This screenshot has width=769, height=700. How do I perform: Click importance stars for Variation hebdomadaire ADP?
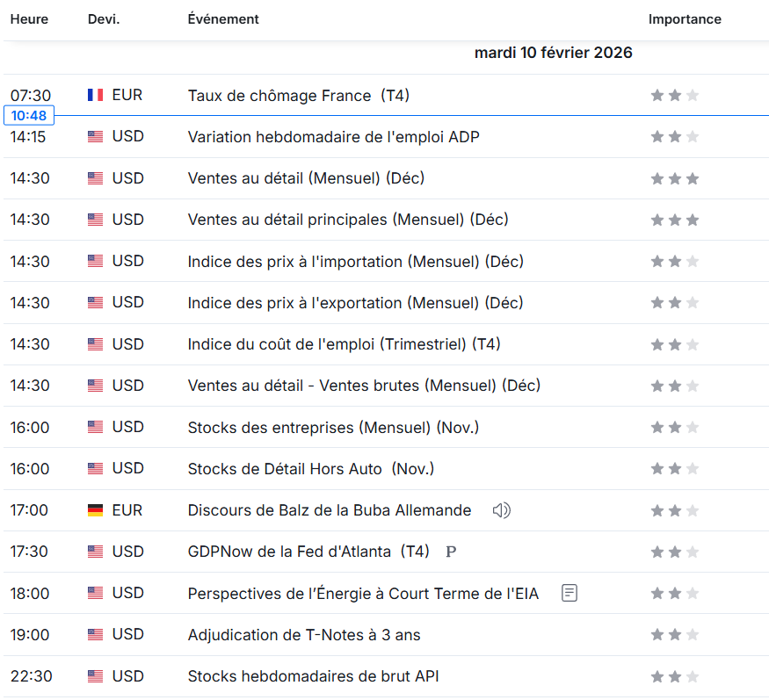coord(674,137)
